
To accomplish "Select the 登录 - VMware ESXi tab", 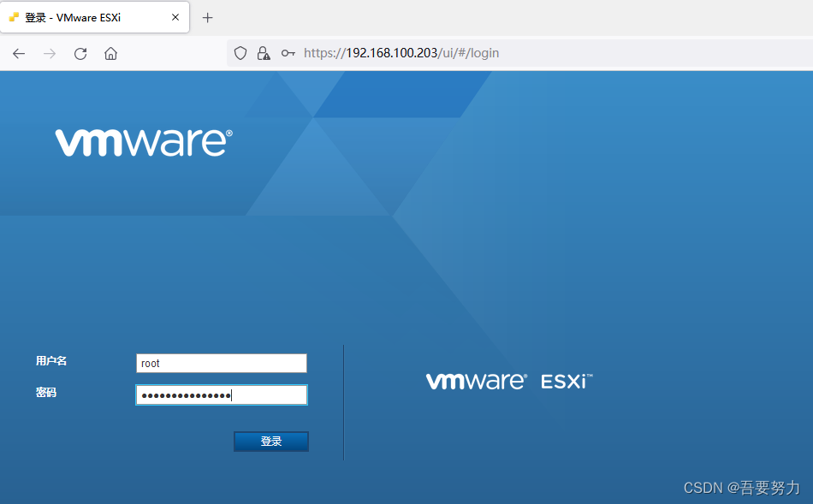I will tap(94, 17).
